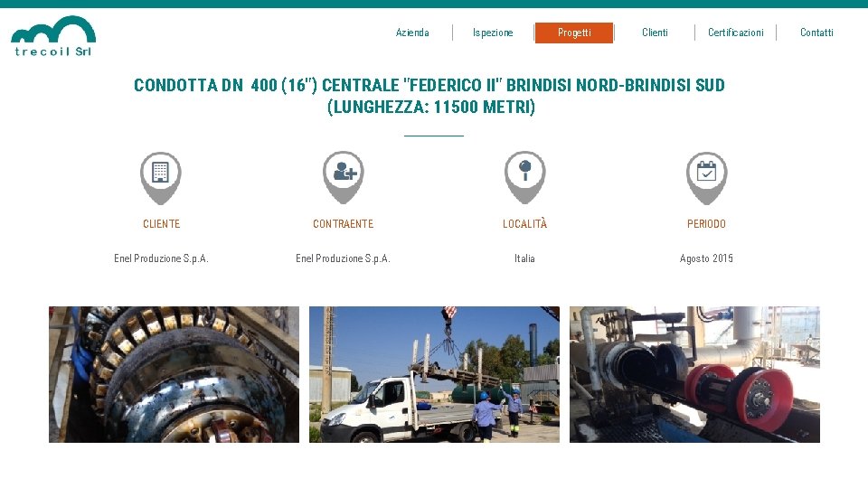Select the highlighted Progetti tab
This screenshot has height=488, width=868.
click(574, 33)
